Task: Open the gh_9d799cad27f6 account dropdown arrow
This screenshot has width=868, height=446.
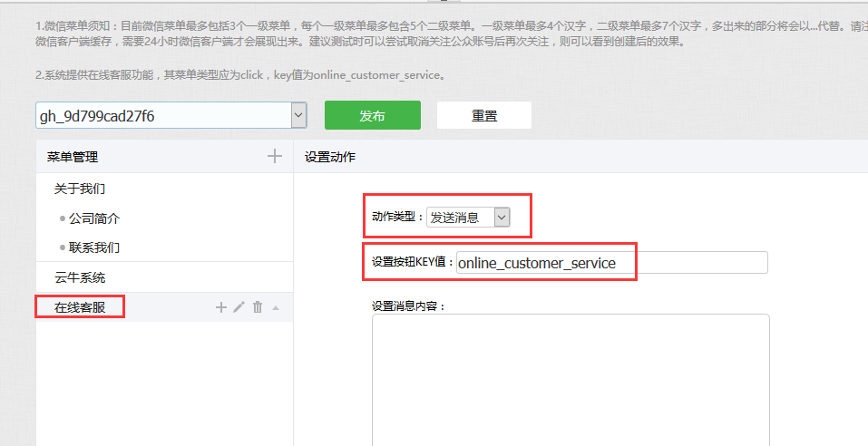Action: (298, 115)
